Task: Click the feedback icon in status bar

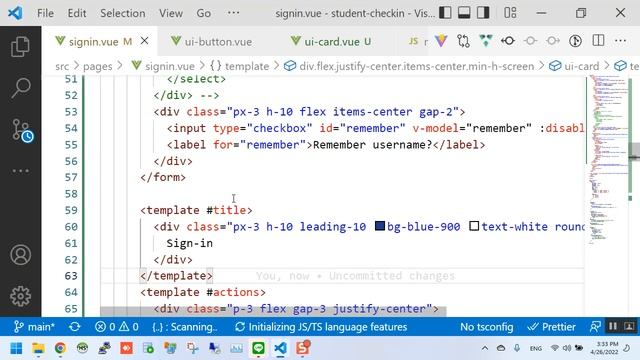Action: (x=595, y=327)
